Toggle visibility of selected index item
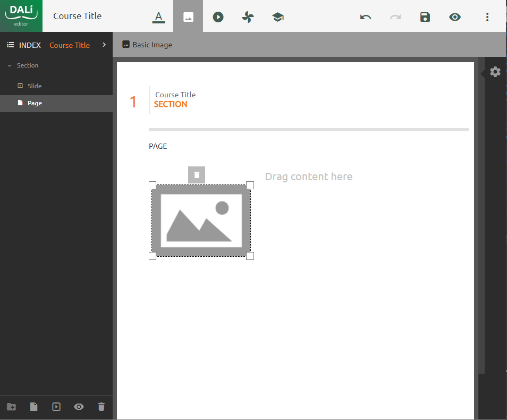The image size is (507, 420). (x=79, y=407)
